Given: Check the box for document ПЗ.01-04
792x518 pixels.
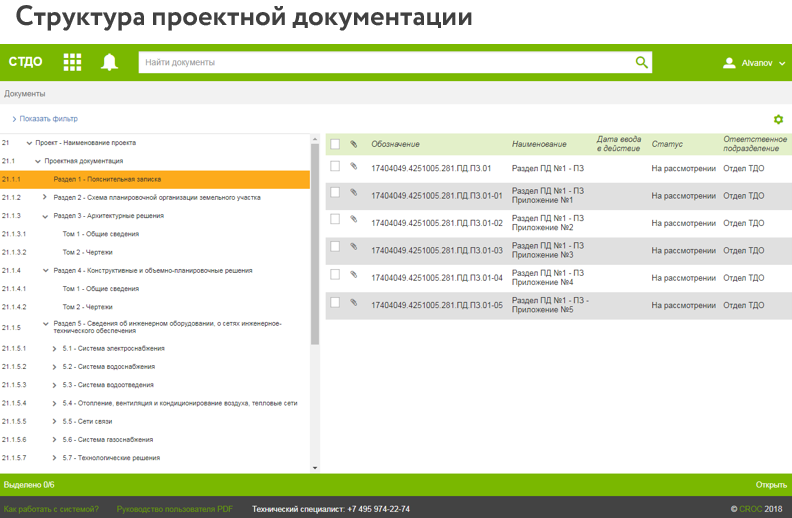Looking at the screenshot, I should click(x=335, y=274).
